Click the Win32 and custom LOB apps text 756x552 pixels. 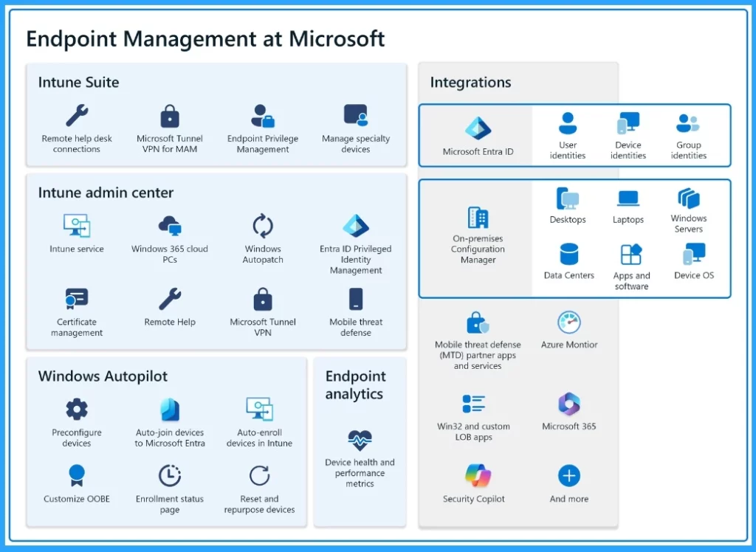point(473,432)
